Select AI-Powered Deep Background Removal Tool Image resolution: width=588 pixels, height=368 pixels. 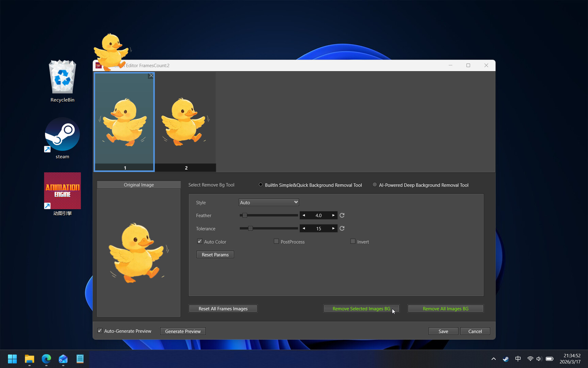pyautogui.click(x=375, y=184)
